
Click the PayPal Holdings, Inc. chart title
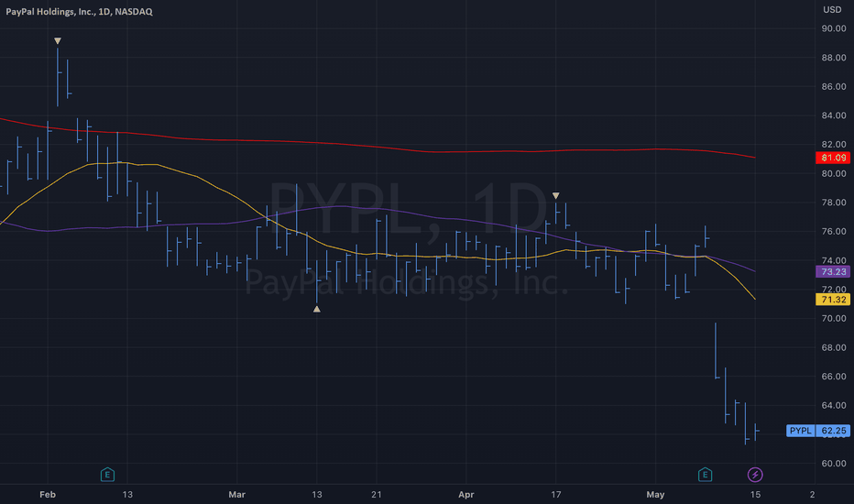(x=79, y=11)
